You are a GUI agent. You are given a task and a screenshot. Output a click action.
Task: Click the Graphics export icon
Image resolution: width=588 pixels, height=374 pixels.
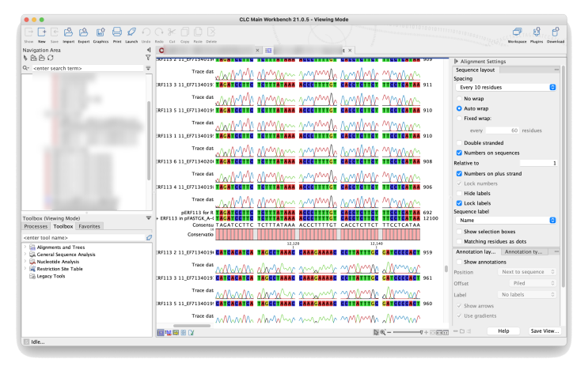click(x=101, y=32)
